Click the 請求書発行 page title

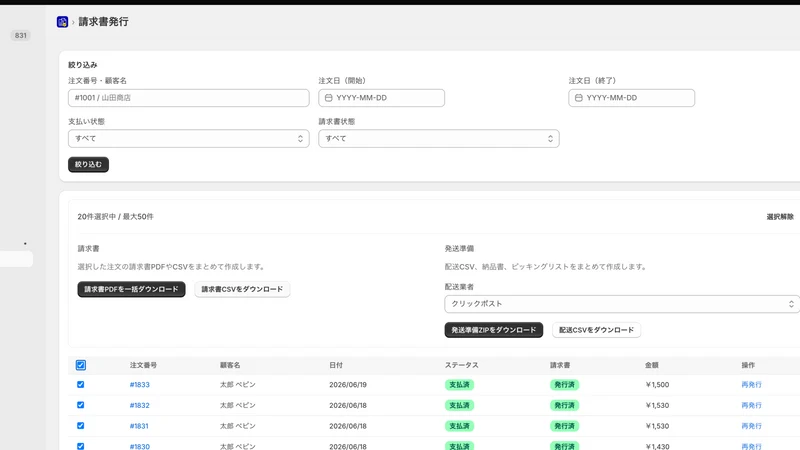[104, 22]
